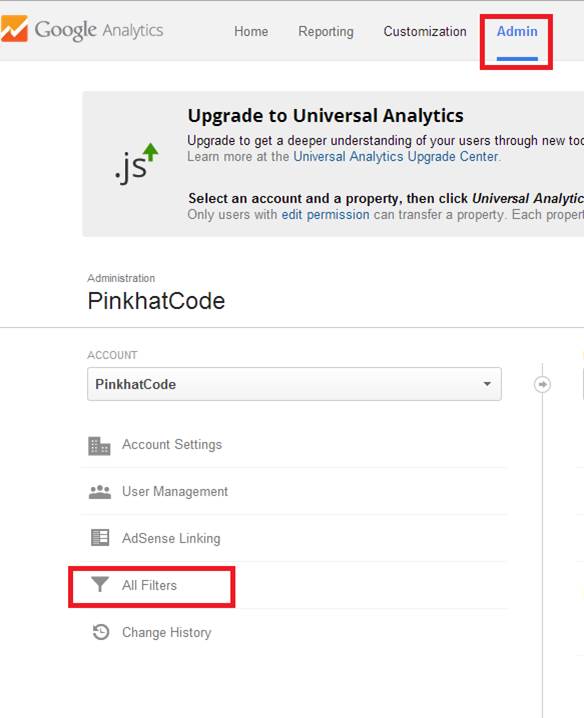Follow the edit permission link
Viewport: 584px width, 718px height.
[325, 214]
